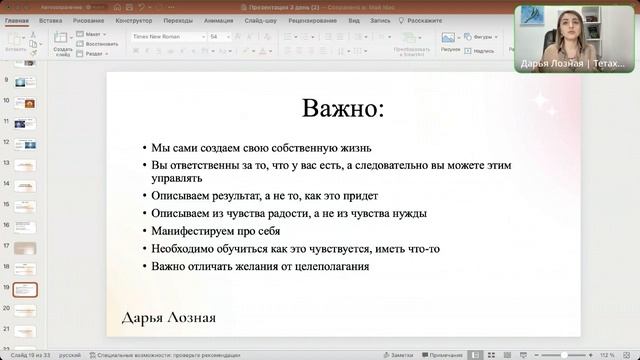Click the Расскажите search field
640x360 pixels.
click(x=420, y=20)
